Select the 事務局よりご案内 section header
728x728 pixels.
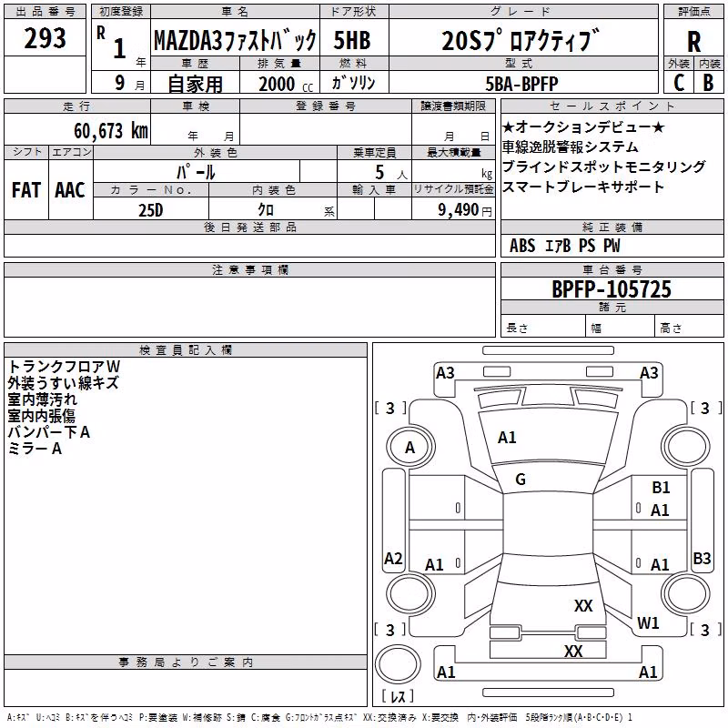click(186, 662)
